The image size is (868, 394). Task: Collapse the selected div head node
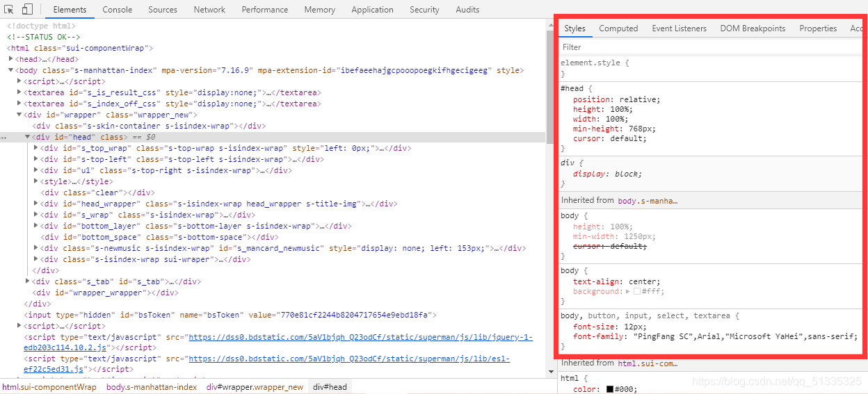[28, 137]
